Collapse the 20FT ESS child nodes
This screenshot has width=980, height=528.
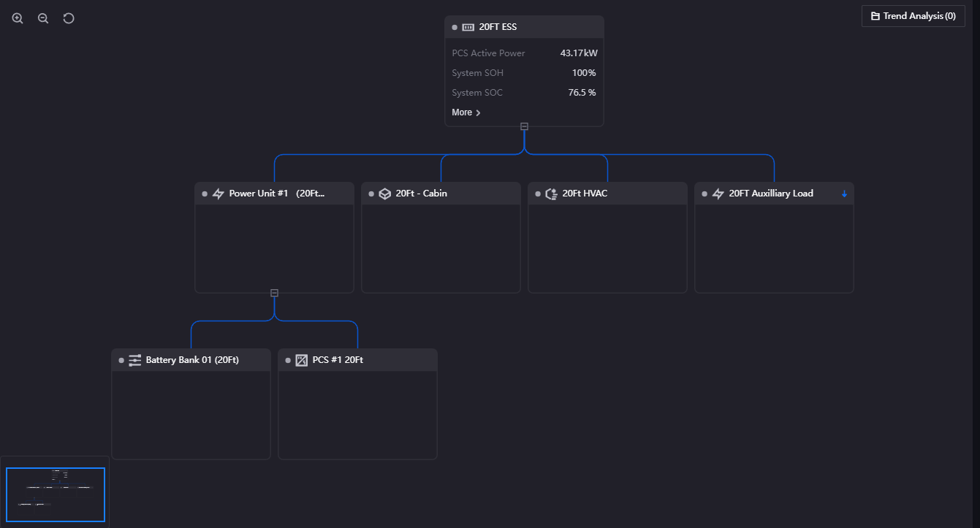point(524,126)
